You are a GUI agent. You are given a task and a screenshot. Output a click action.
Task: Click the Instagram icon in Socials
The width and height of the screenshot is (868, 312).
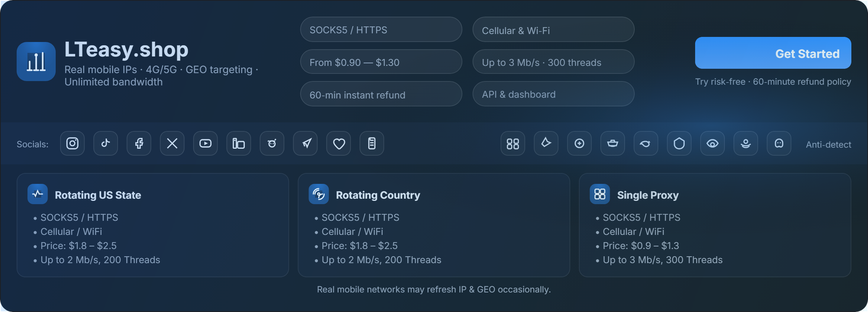(x=72, y=143)
